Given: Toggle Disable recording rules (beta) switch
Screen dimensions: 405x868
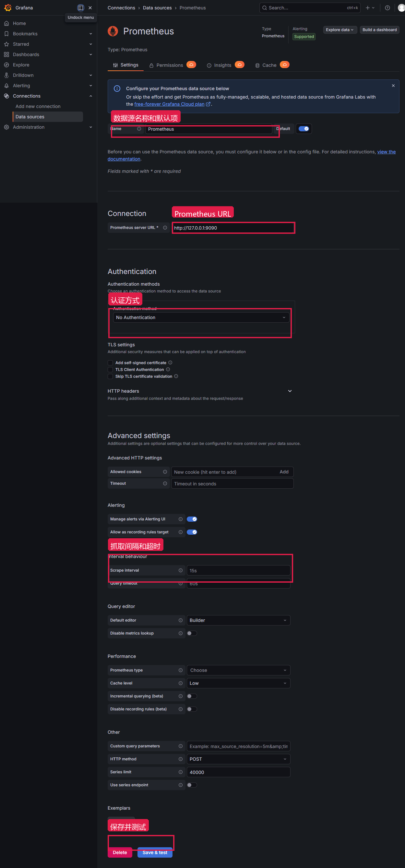Looking at the screenshot, I should [x=192, y=709].
